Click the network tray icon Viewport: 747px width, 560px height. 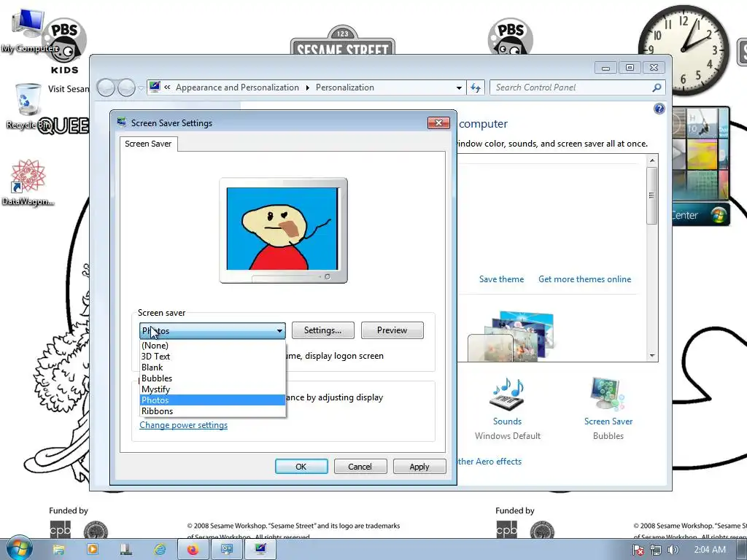point(656,550)
